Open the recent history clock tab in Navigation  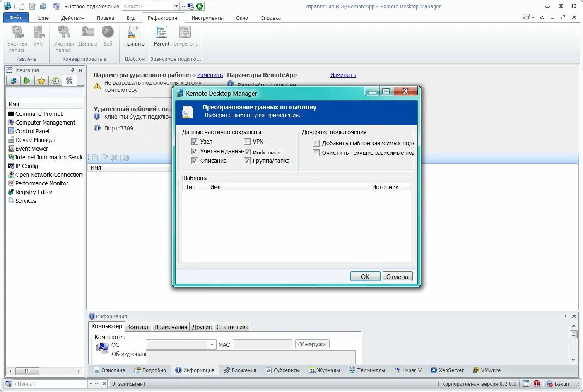[55, 81]
